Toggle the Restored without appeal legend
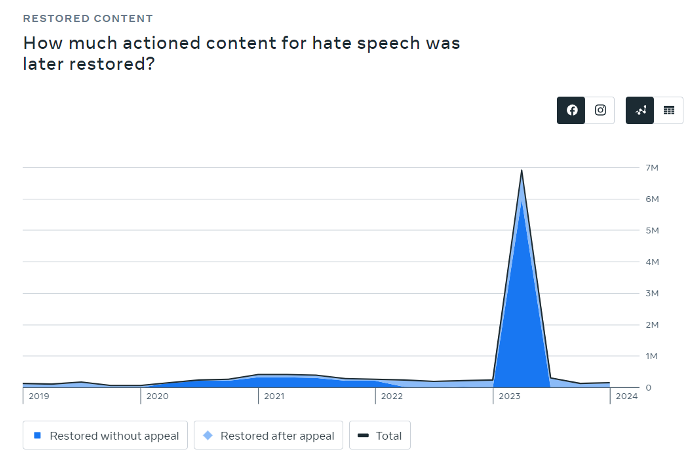Viewport: 693px width, 464px height. [105, 436]
